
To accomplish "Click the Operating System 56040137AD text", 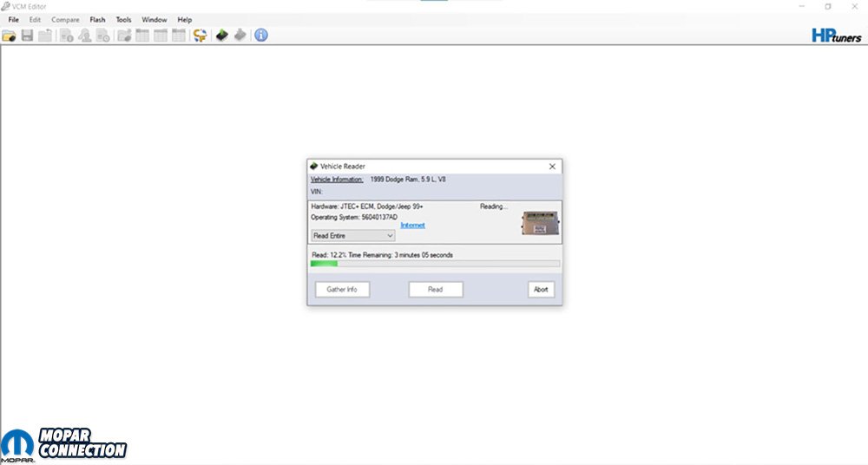I will click(x=354, y=217).
